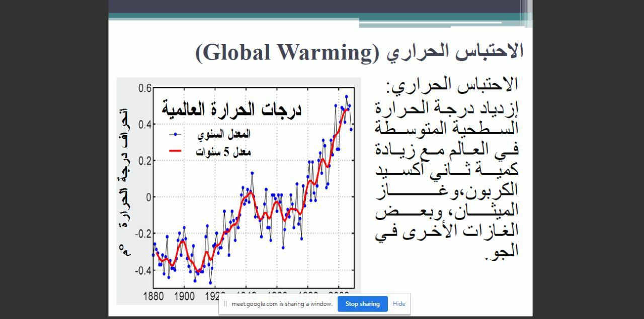Click the blue dot annual average legend marker
The width and height of the screenshot is (644, 319).
[x=175, y=135]
